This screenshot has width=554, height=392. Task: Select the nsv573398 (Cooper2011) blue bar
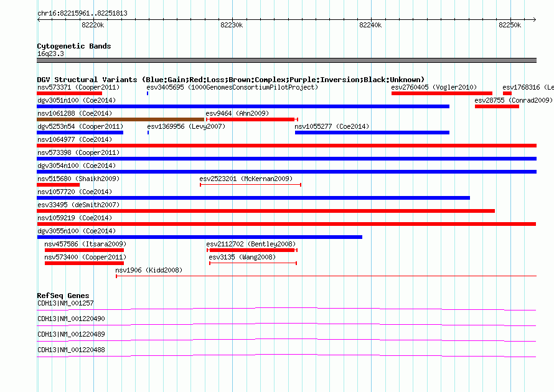click(286, 159)
